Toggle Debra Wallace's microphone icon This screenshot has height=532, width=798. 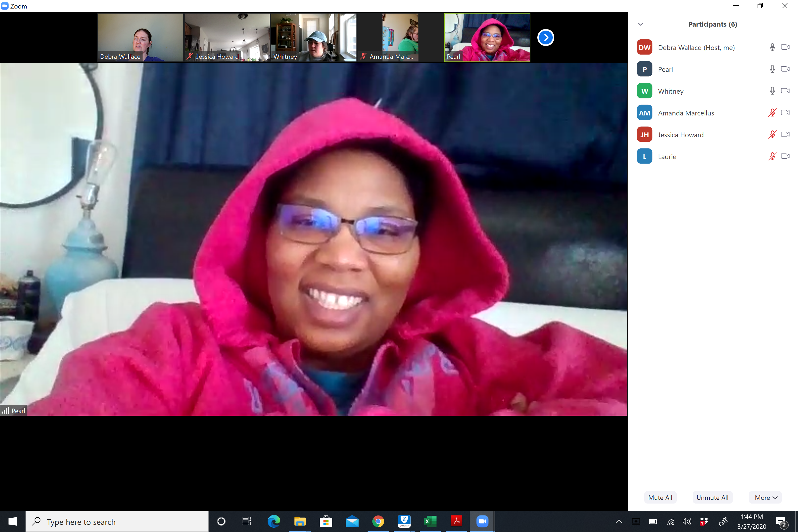(x=772, y=48)
